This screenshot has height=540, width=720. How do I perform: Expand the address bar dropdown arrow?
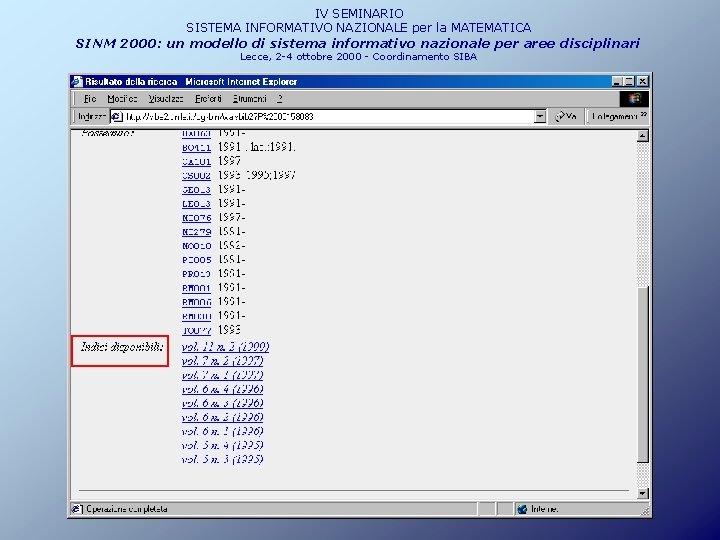(540, 117)
